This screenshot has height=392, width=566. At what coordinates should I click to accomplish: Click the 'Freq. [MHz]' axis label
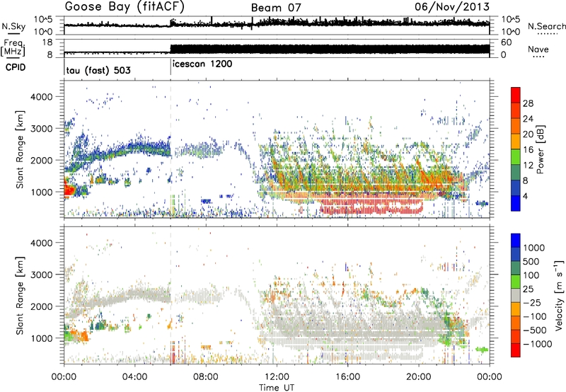click(x=13, y=47)
